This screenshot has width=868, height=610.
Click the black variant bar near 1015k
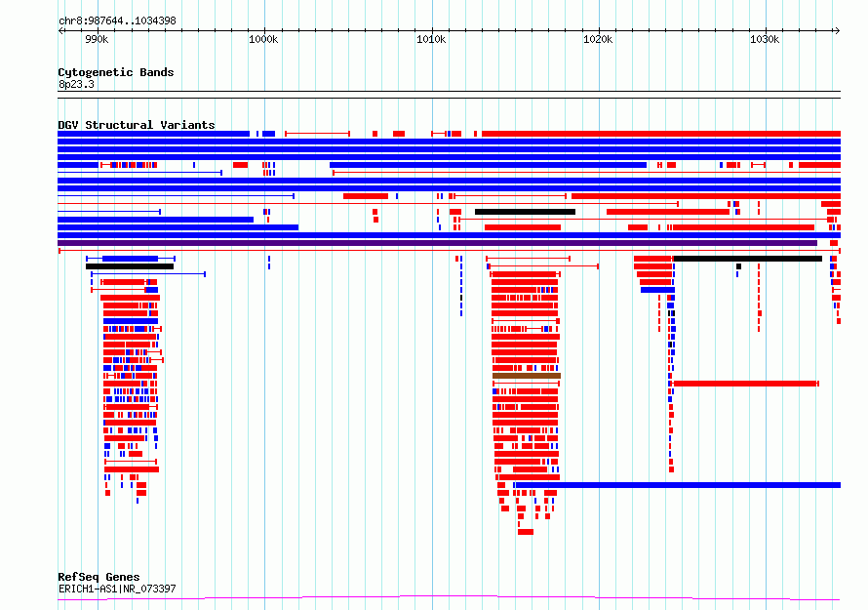click(x=525, y=212)
